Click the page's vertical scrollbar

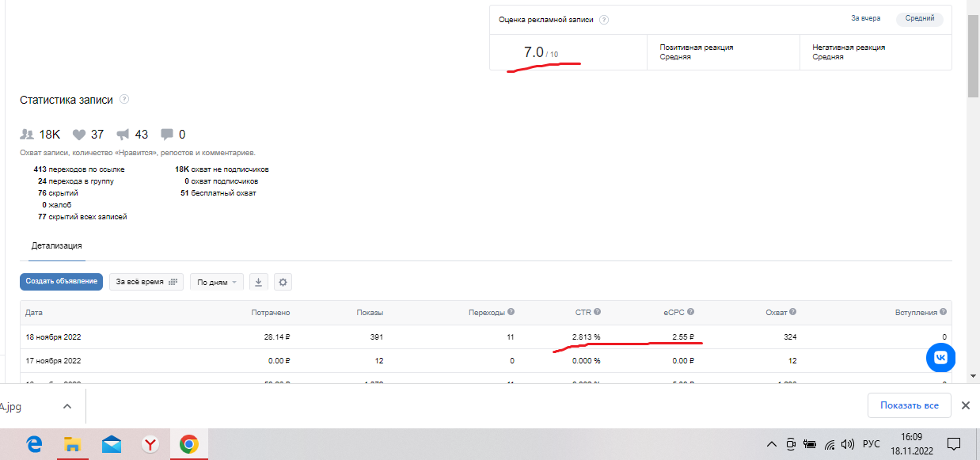(x=974, y=55)
